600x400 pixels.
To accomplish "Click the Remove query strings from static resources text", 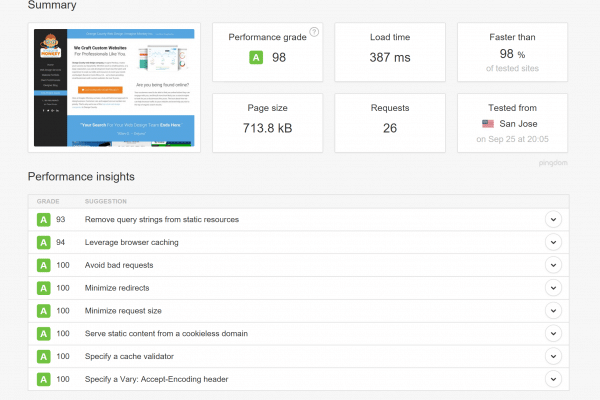I will [162, 219].
